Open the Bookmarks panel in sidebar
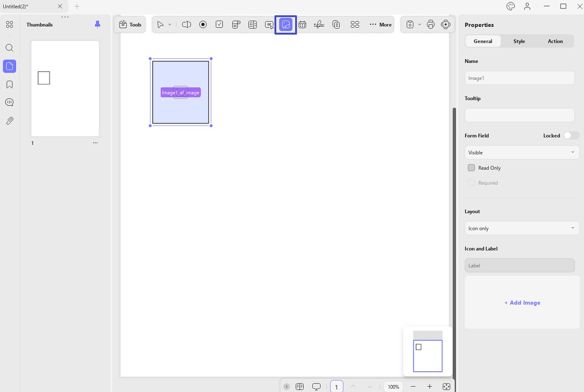Screen dimensions: 584x392 click(9, 85)
